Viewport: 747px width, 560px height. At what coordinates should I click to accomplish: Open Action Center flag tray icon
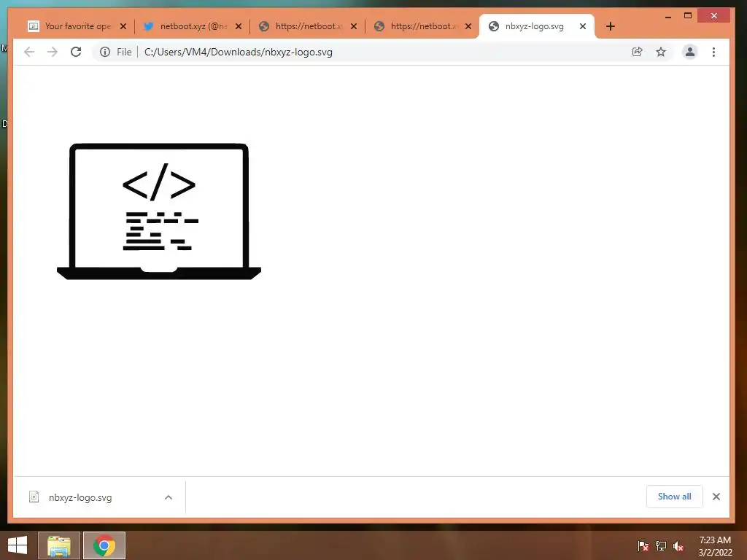point(643,546)
